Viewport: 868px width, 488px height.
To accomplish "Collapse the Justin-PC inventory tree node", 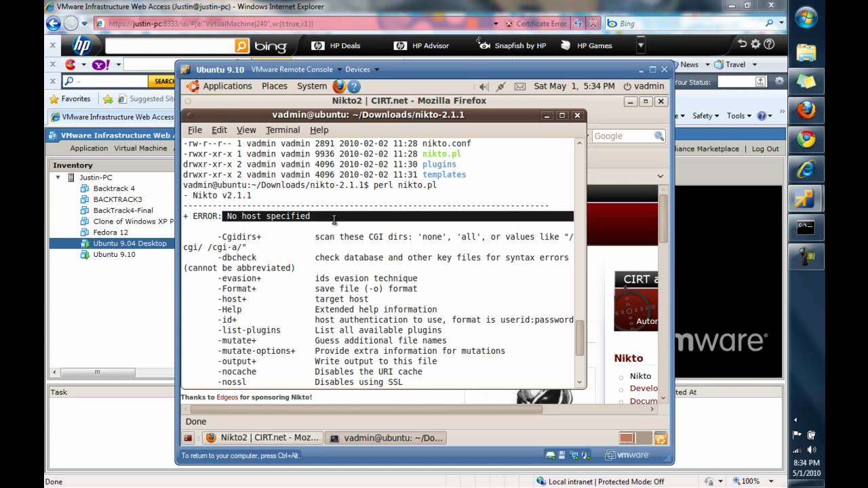I will (58, 178).
